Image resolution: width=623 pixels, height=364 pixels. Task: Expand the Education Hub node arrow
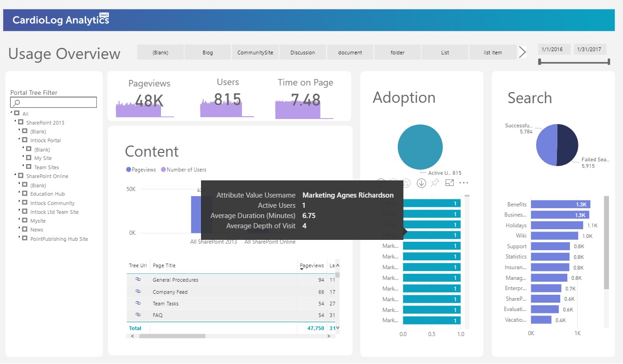[x=20, y=193]
